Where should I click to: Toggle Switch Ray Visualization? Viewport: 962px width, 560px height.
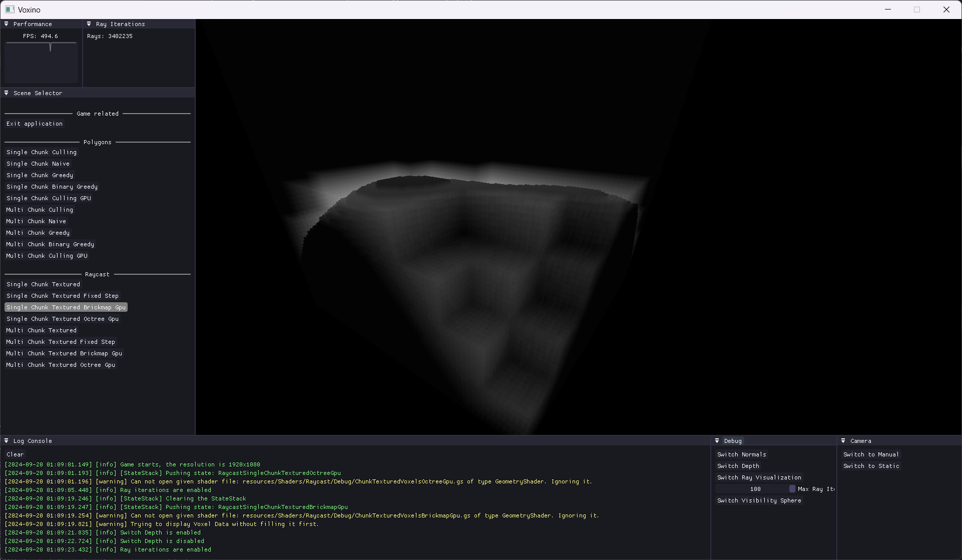tap(759, 477)
